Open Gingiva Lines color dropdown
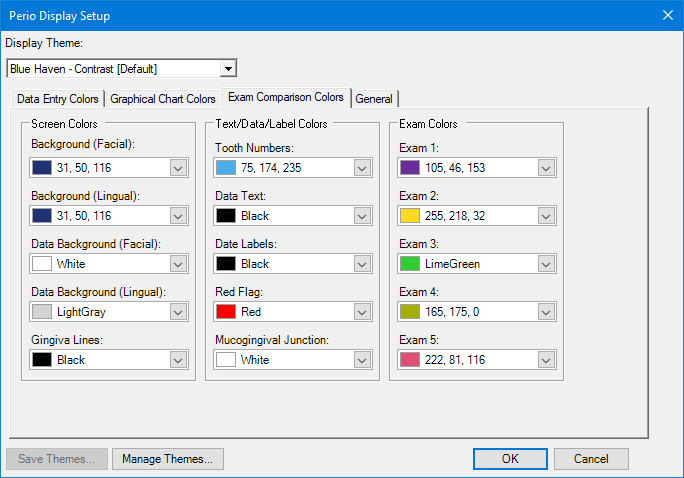 click(178, 360)
